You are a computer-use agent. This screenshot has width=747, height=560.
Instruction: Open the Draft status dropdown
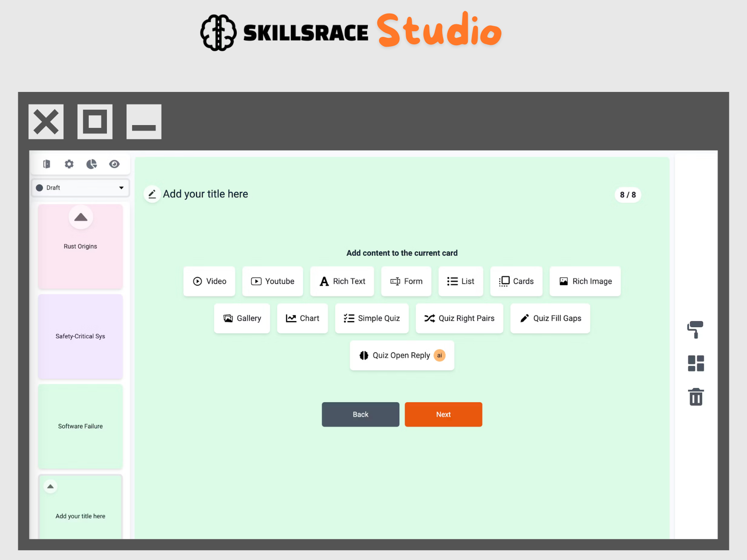coord(80,188)
